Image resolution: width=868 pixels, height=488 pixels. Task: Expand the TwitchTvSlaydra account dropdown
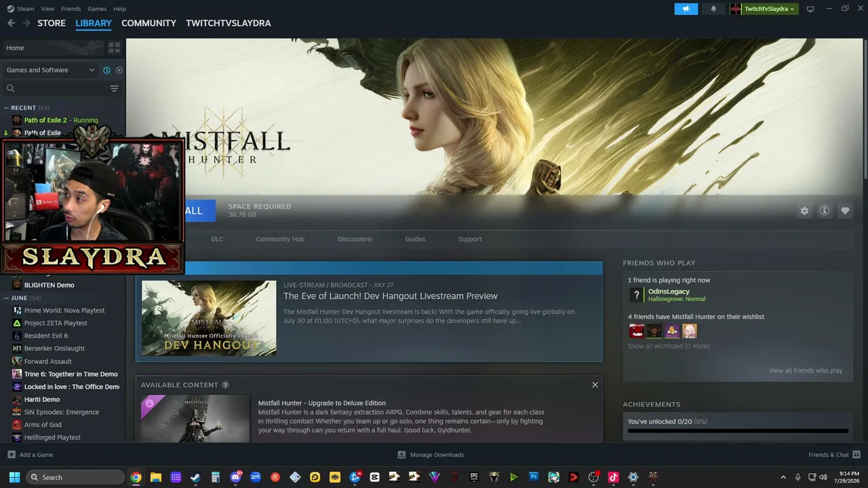[764, 9]
